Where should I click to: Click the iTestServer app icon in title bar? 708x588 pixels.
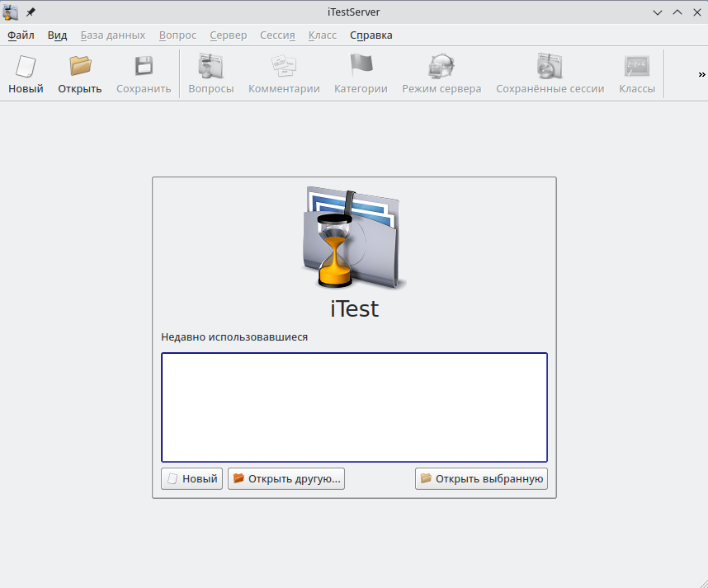pos(11,12)
